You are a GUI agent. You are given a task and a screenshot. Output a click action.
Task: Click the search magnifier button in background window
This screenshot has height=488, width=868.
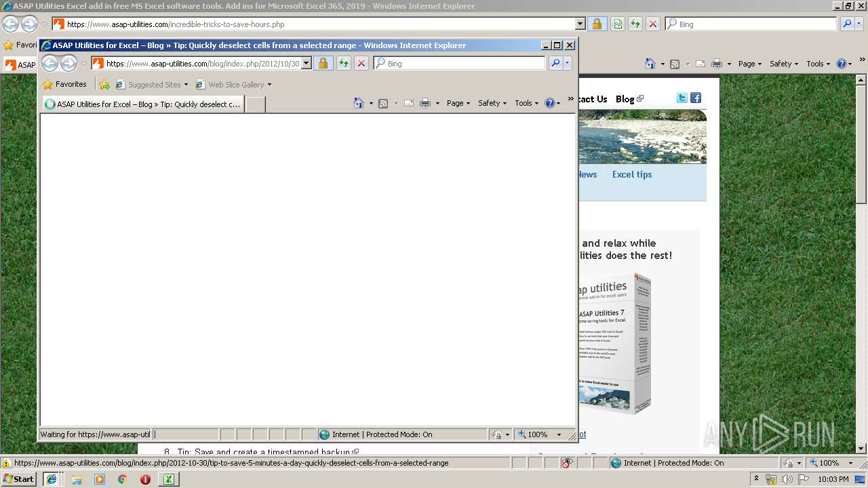tap(847, 24)
